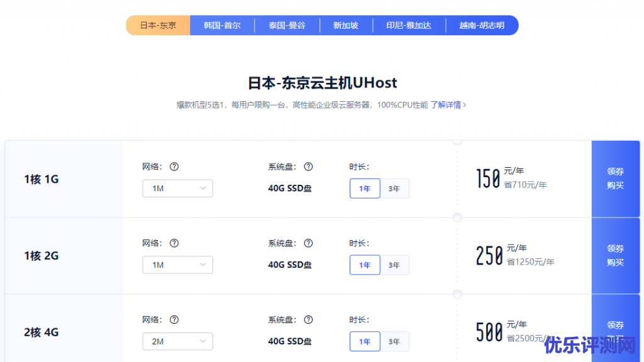This screenshot has height=362, width=644.
Task: Switch to the 韩国-首尔 region tab
Action: [222, 26]
